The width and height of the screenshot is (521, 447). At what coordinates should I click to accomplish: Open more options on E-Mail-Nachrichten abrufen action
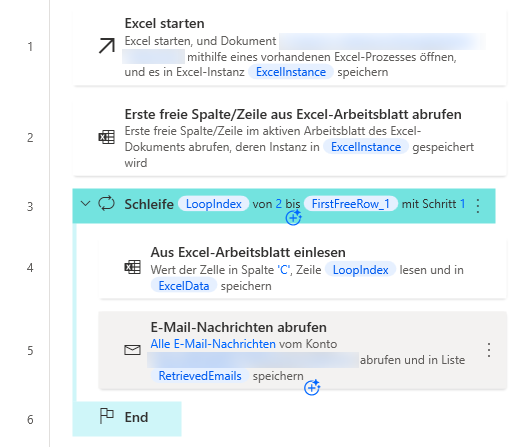489,350
